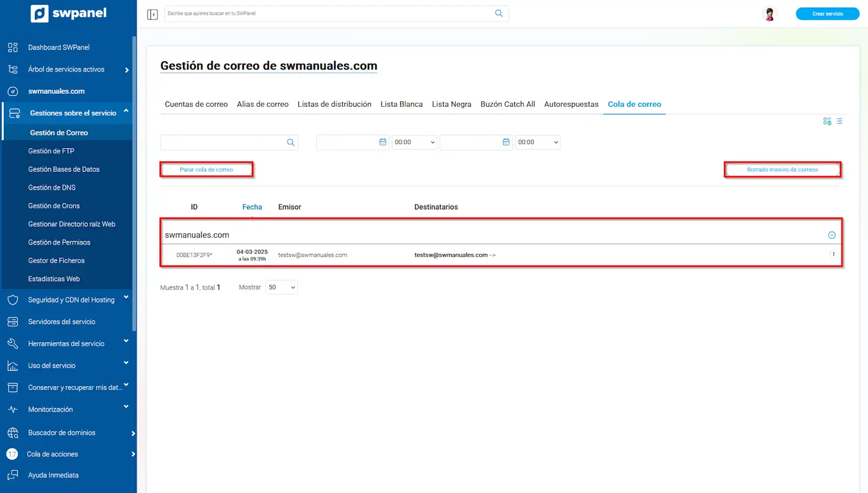Sort the table by Fecha column
Image resolution: width=868 pixels, height=493 pixels.
252,207
